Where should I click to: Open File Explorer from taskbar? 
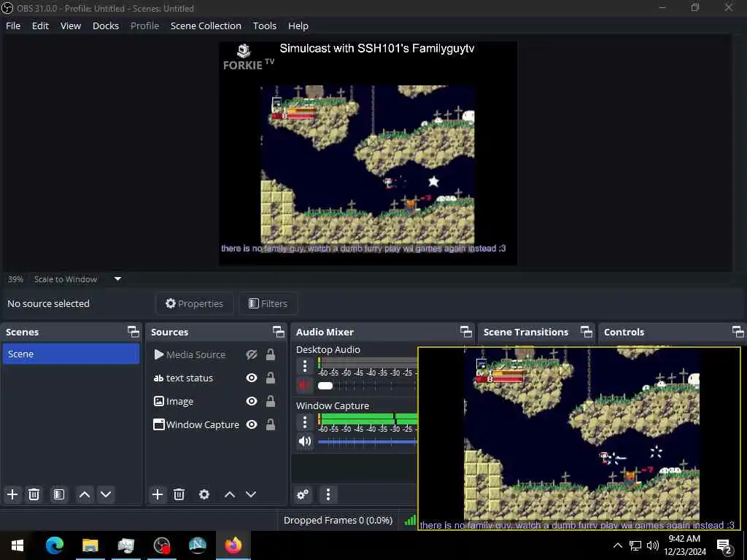[90, 545]
